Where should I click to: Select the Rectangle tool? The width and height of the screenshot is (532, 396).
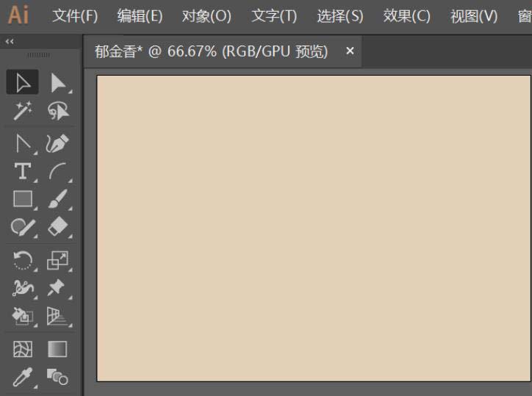click(23, 199)
